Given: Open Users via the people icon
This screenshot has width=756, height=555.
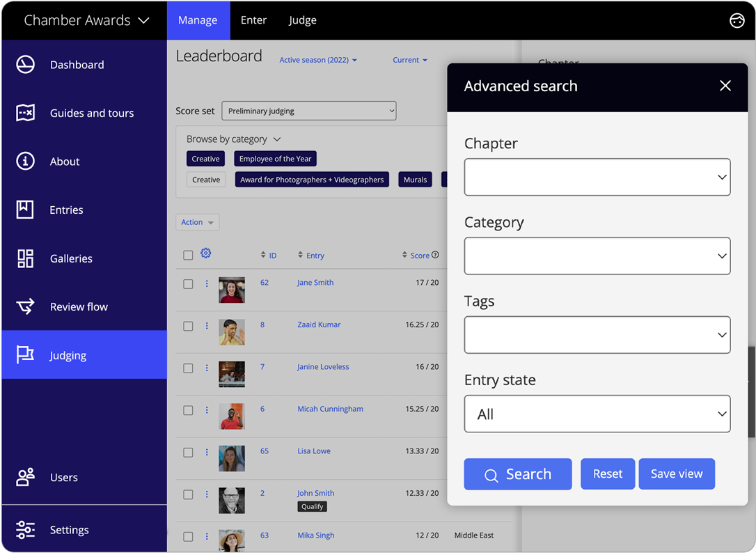Looking at the screenshot, I should coord(25,477).
